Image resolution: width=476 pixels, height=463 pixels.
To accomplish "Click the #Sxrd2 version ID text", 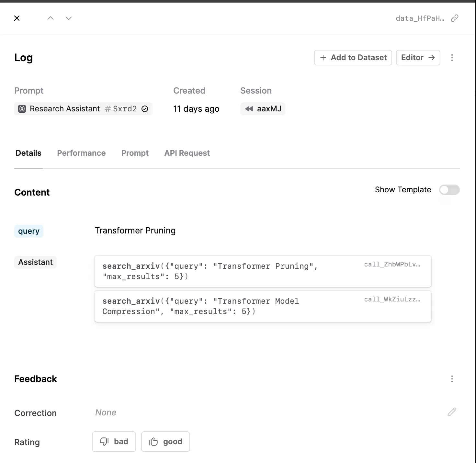I will pos(121,109).
